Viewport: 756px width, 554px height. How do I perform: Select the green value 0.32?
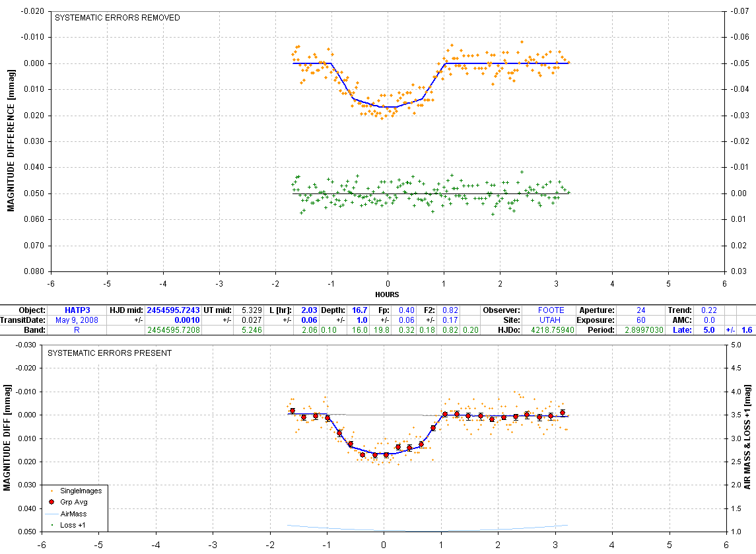[x=407, y=329]
